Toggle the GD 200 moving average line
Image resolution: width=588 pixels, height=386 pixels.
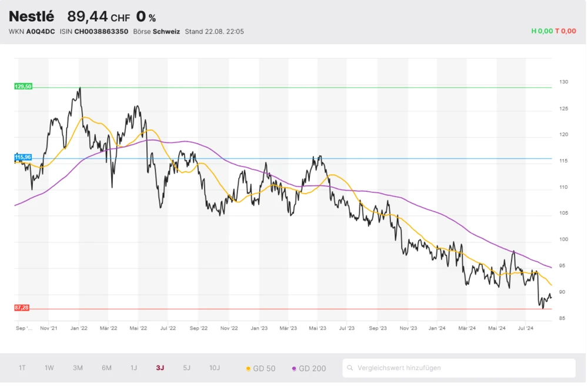pos(309,368)
